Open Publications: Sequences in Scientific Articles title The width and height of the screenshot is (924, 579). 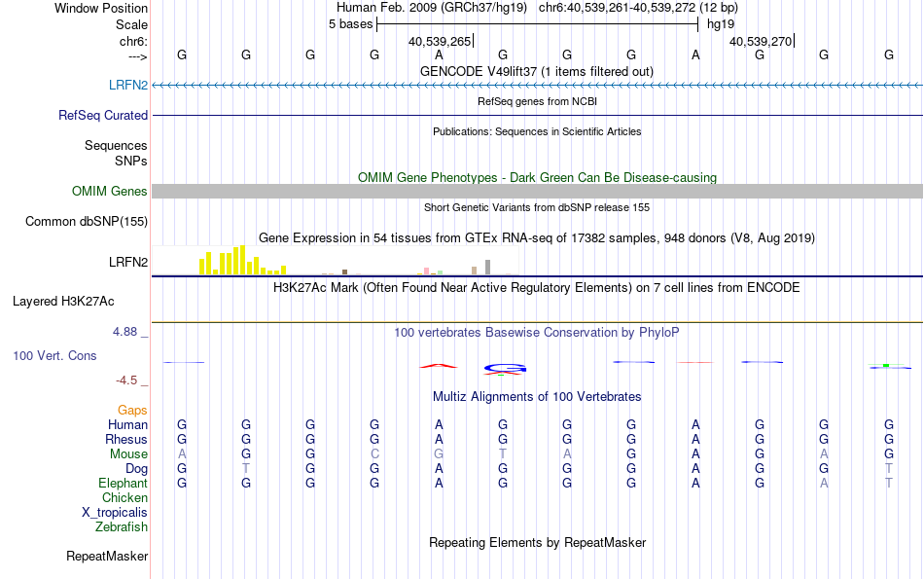537,131
